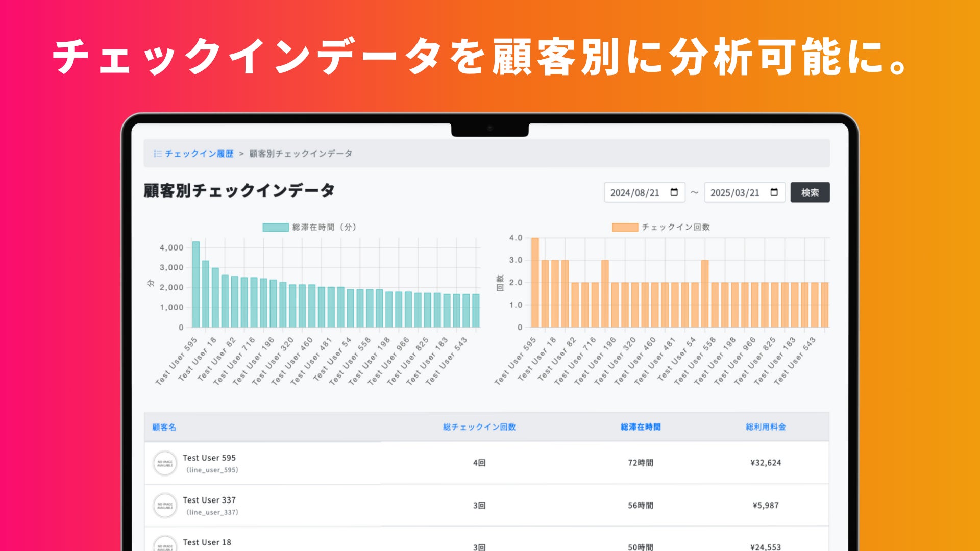Click the ¥5,987 fee for Test User 337

(766, 506)
